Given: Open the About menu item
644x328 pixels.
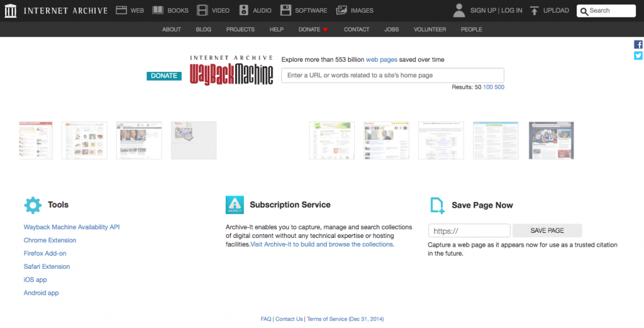Looking at the screenshot, I should coord(172,30).
